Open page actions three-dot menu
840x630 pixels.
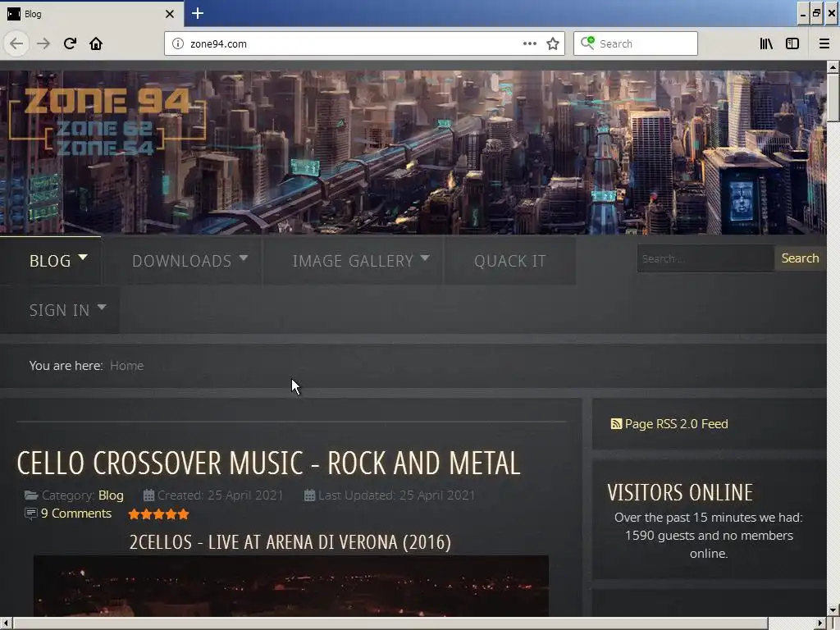(529, 43)
